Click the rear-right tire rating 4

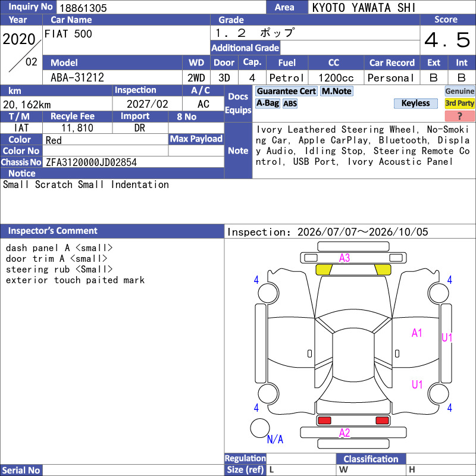click(x=450, y=408)
